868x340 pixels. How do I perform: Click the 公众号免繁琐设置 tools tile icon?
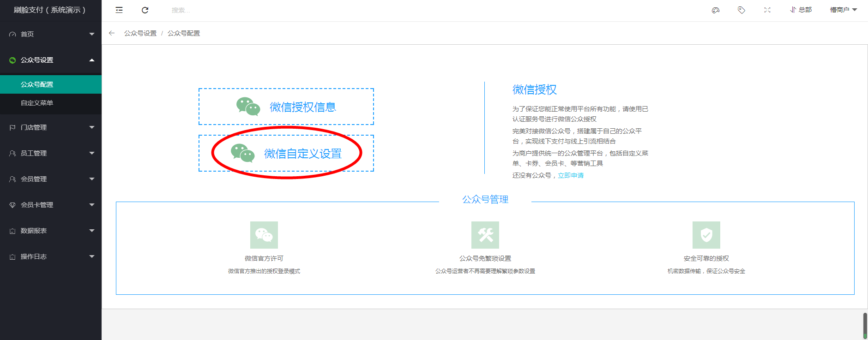click(x=485, y=235)
